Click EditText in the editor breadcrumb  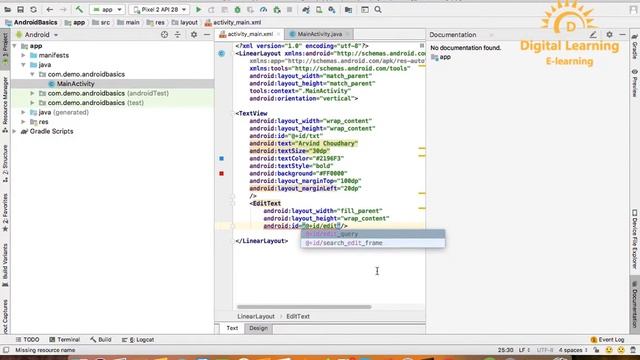click(x=298, y=316)
